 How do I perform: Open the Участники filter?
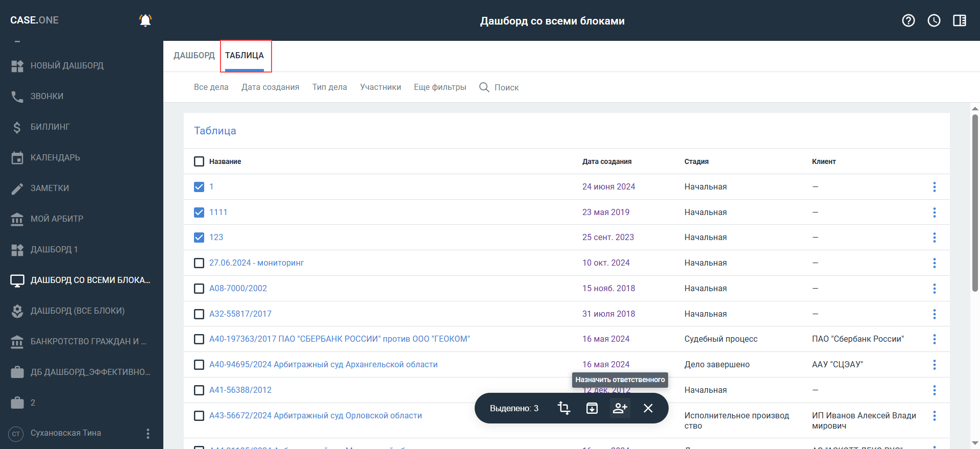tap(381, 87)
